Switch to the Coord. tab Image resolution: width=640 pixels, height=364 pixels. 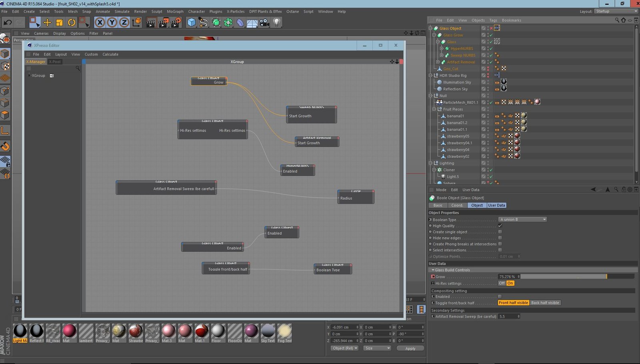point(457,205)
